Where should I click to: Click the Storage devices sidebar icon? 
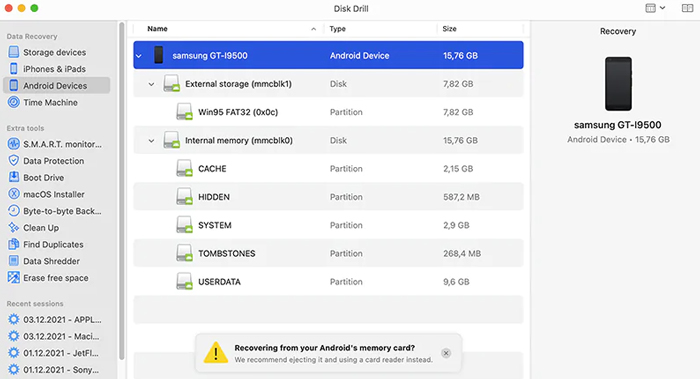14,52
